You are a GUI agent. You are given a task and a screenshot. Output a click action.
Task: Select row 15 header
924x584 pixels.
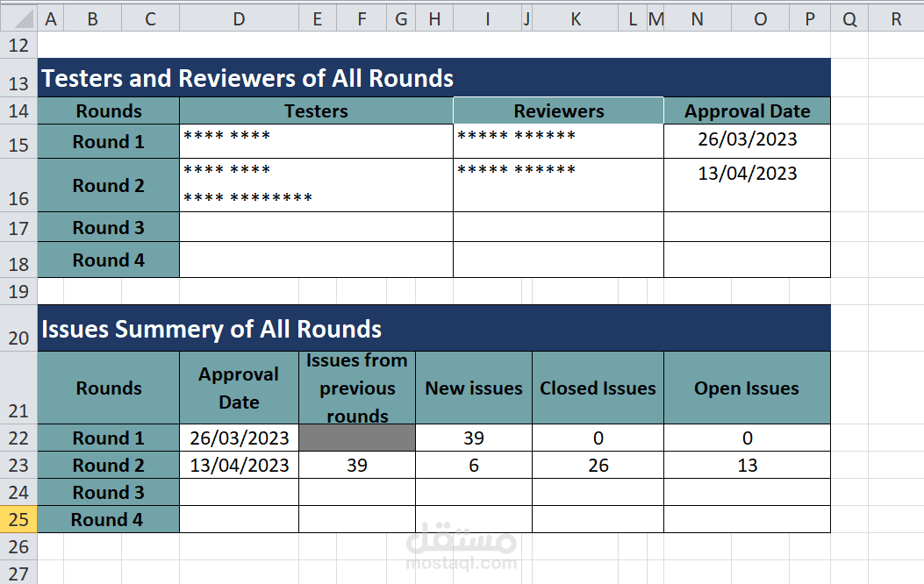point(18,141)
